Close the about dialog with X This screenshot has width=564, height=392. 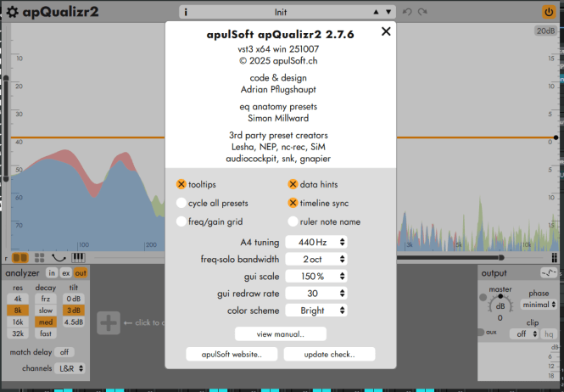(386, 31)
